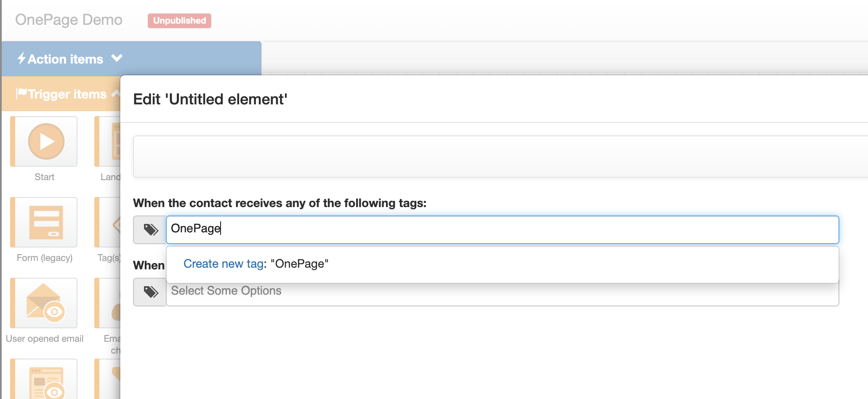Click the tag icon beside Select Some Options
This screenshot has height=399, width=868.
pyautogui.click(x=150, y=292)
